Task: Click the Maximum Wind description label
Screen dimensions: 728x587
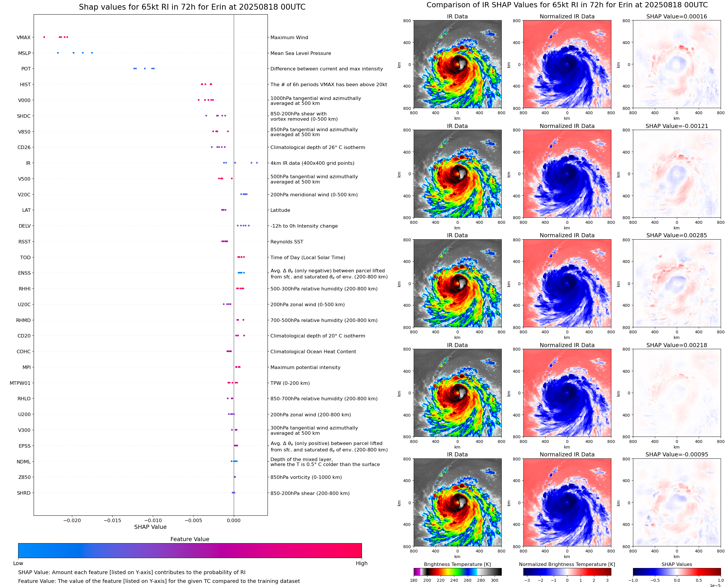Action: [289, 37]
